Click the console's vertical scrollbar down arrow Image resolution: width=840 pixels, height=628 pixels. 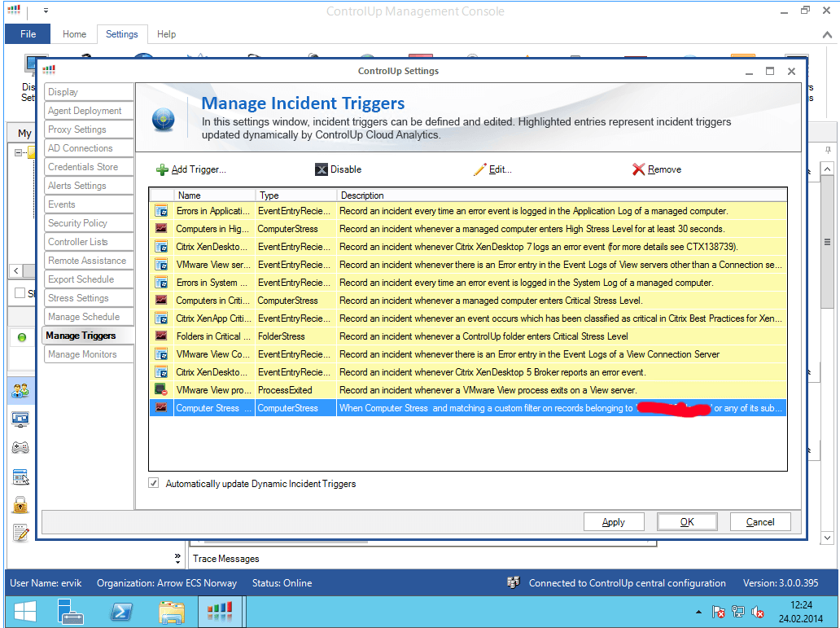tap(827, 538)
